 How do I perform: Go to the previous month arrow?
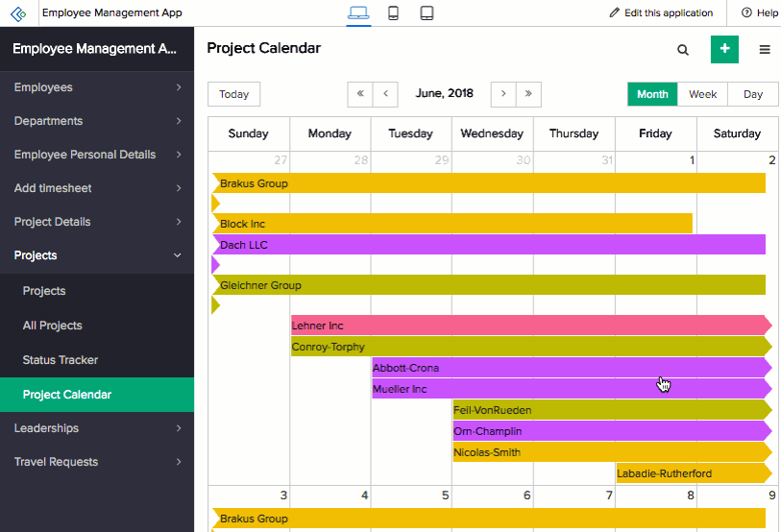point(385,94)
